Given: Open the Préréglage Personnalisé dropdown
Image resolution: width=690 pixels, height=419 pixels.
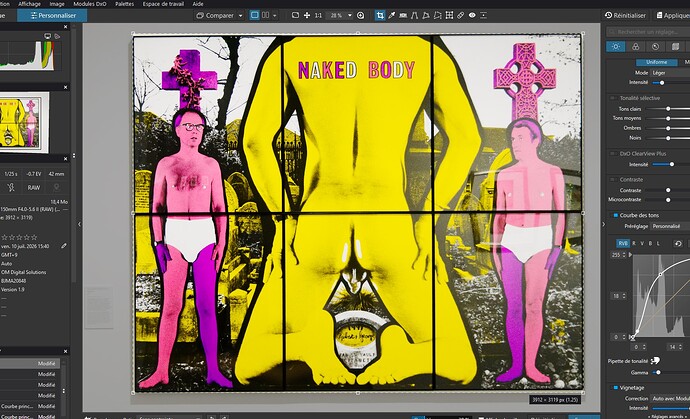Looking at the screenshot, I should pyautogui.click(x=669, y=226).
